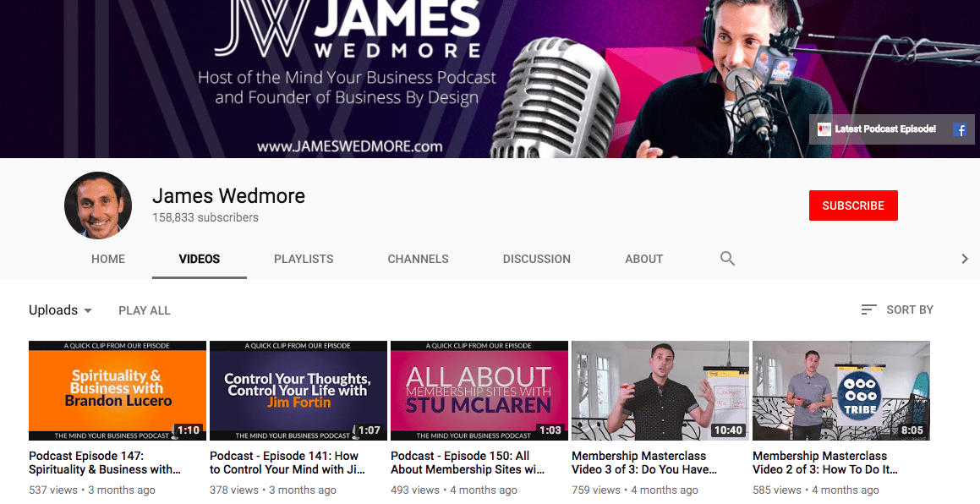Click the 158,833 subscribers text
This screenshot has width=980, height=504.
(x=205, y=217)
